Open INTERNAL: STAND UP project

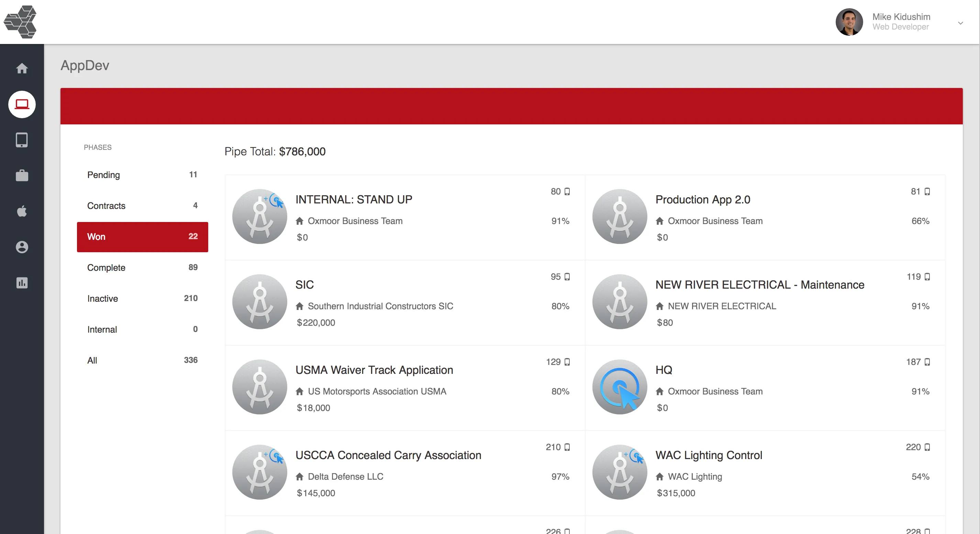coord(354,199)
